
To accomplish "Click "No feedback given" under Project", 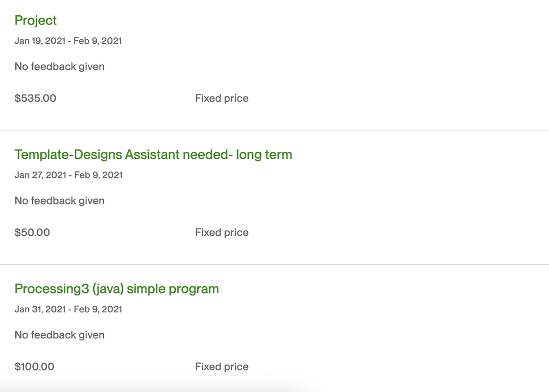I will point(59,67).
